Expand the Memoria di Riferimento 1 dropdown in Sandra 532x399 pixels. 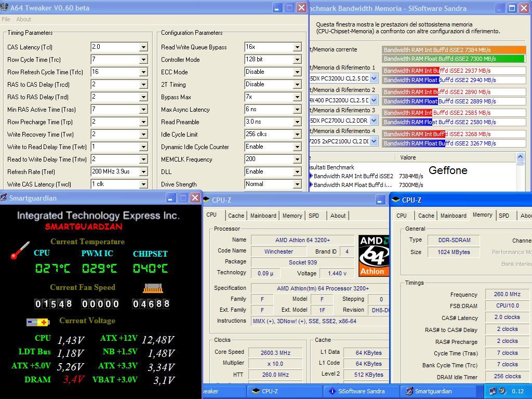tap(374, 79)
